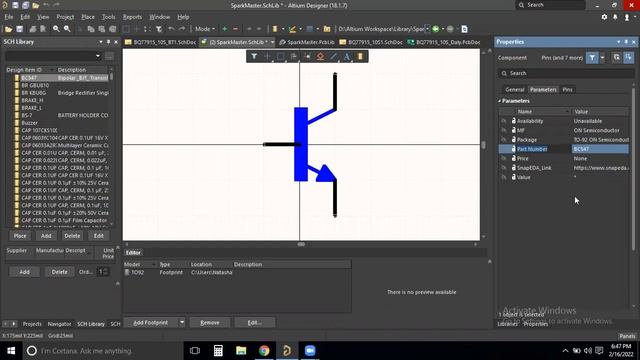
Task: Switch to SparkMaster.PcbLib document tab
Action: 307,42
